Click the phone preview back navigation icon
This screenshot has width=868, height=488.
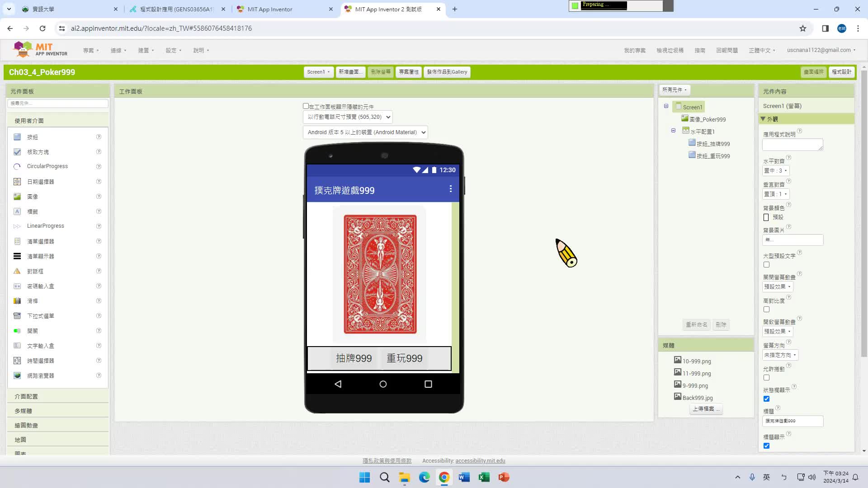(338, 384)
